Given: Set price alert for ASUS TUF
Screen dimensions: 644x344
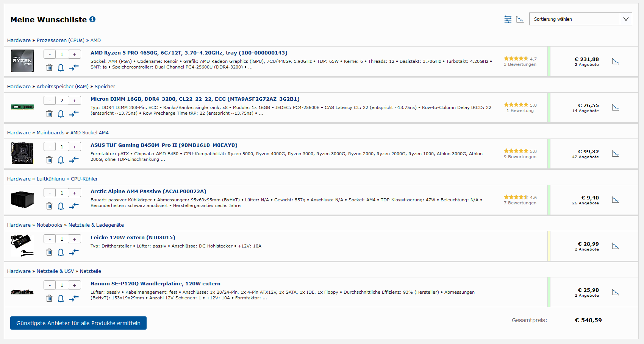Looking at the screenshot, I should 61,160.
